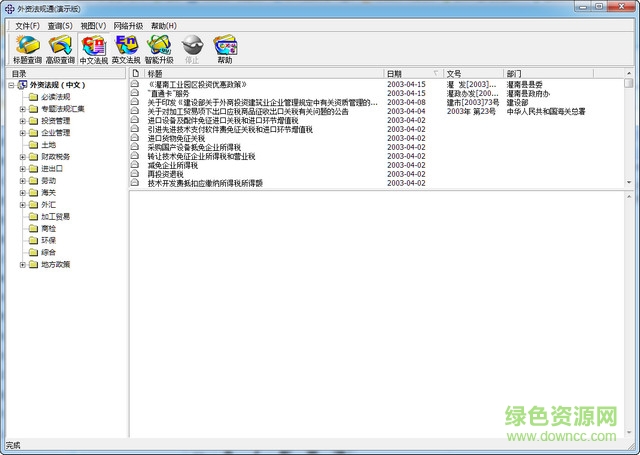This screenshot has width=640, height=455.
Task: Select 技术开发费抵扣应缴纳所得税所得额 row
Action: [x=205, y=183]
